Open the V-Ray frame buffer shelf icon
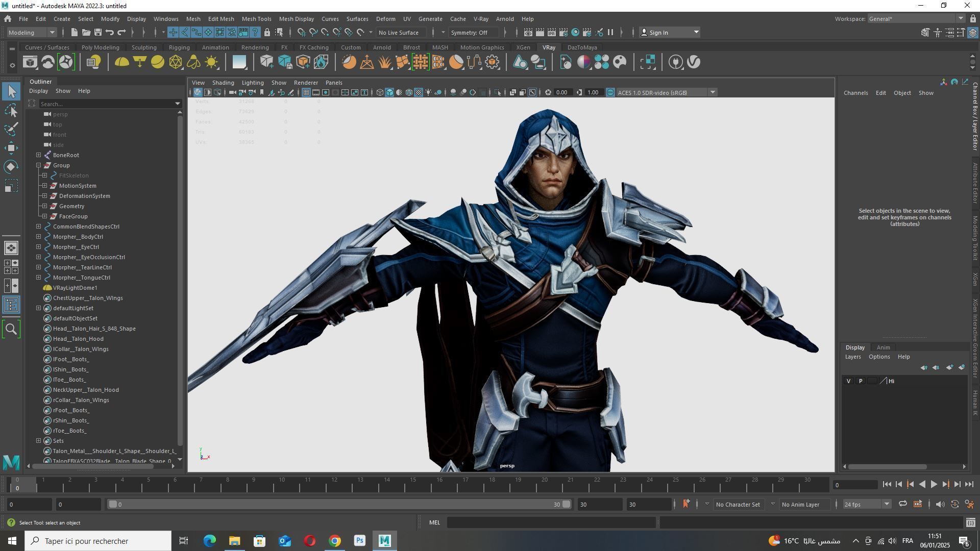This screenshot has height=551, width=980. [x=30, y=62]
